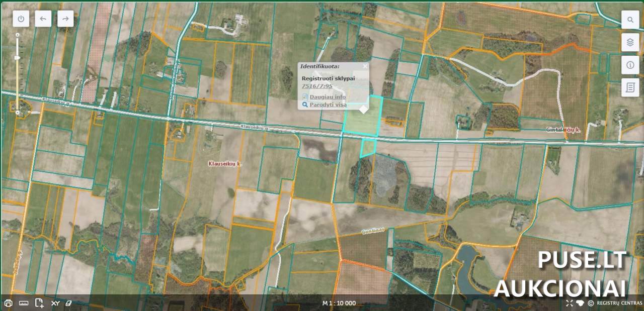Click the add document icon
This screenshot has width=644, height=311.
tap(39, 303)
